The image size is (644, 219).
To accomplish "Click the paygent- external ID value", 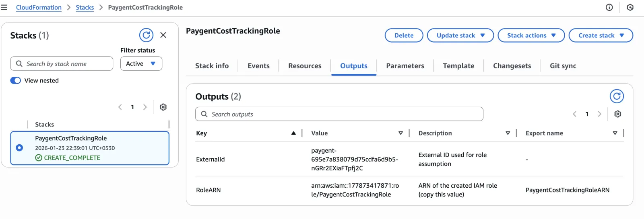I will [x=355, y=160].
